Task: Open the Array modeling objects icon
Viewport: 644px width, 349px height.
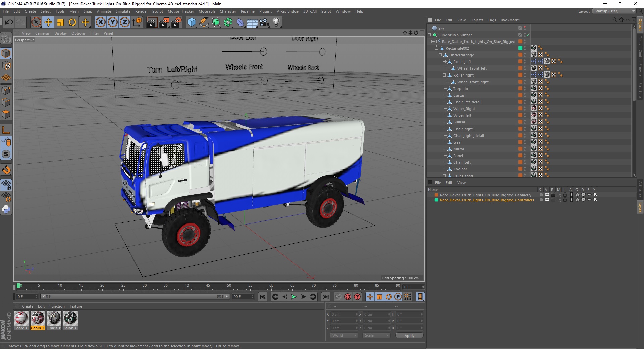Action: 228,22
